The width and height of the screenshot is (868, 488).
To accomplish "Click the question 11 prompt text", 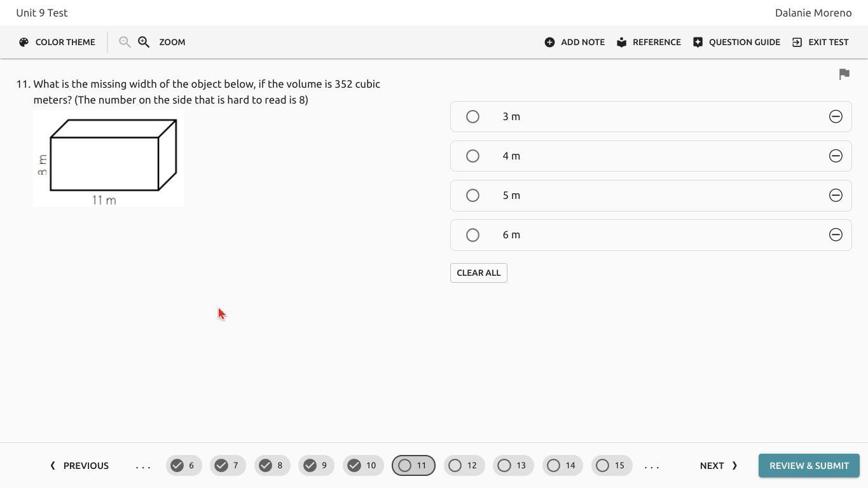I will [207, 91].
